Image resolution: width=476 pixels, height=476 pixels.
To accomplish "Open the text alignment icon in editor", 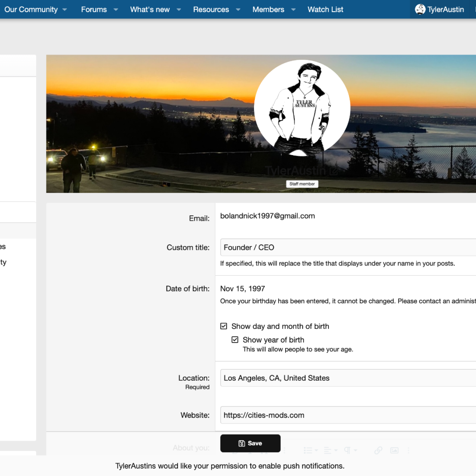I will pyautogui.click(x=328, y=450).
